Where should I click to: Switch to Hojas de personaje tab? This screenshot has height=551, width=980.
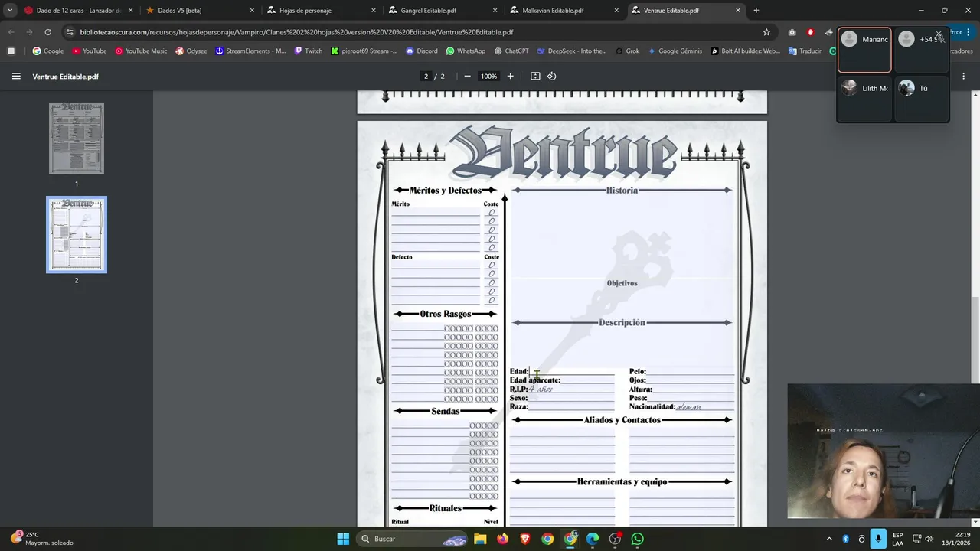click(x=322, y=11)
